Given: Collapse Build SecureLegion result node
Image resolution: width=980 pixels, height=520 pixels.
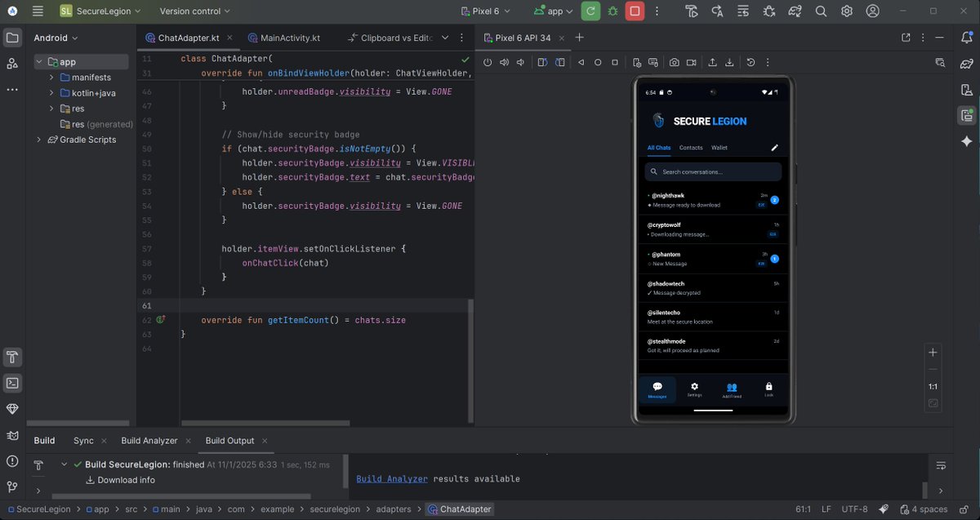Looking at the screenshot, I should 64,464.
